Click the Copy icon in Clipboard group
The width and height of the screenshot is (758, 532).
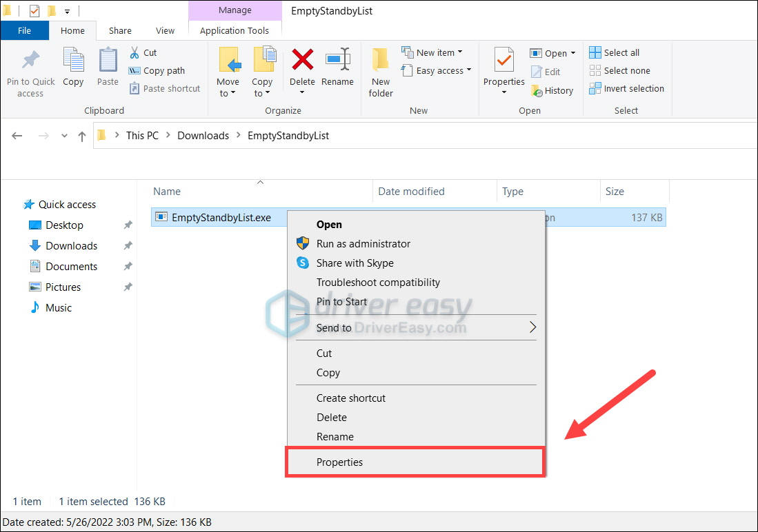[x=73, y=61]
